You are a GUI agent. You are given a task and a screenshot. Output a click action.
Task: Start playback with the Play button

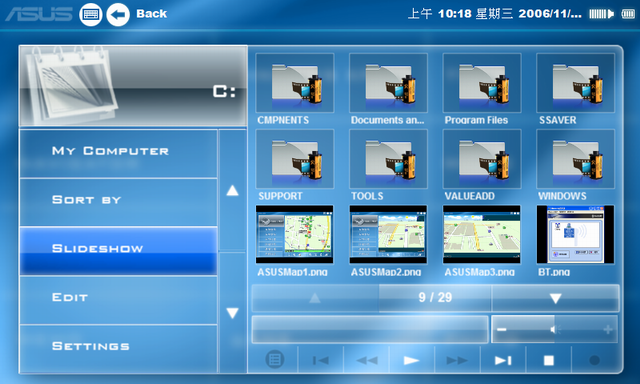coord(411,360)
